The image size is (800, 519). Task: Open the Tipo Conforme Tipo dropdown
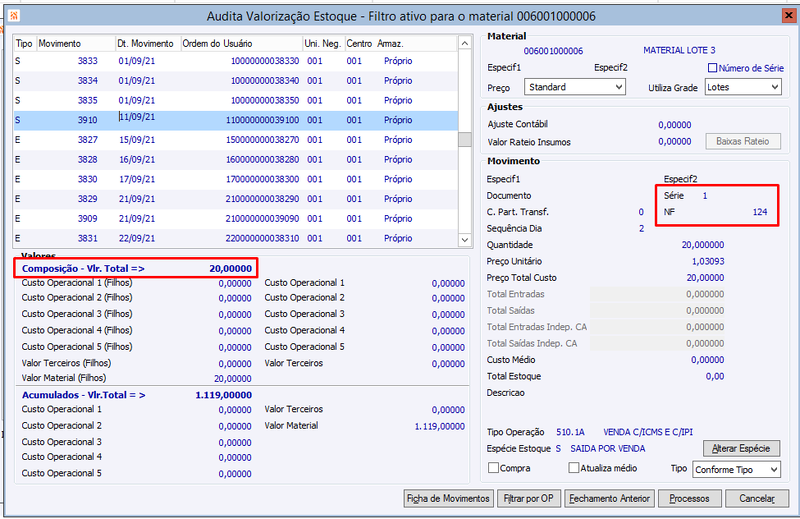[x=737, y=469]
